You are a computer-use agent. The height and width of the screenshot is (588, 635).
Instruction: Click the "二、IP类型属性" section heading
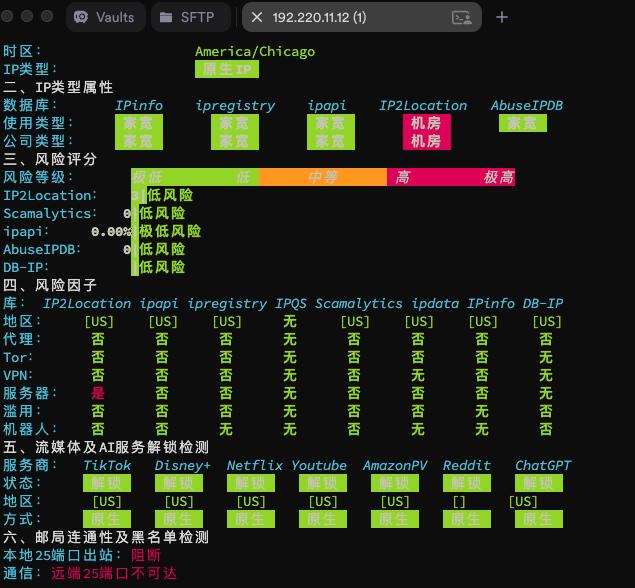point(58,87)
